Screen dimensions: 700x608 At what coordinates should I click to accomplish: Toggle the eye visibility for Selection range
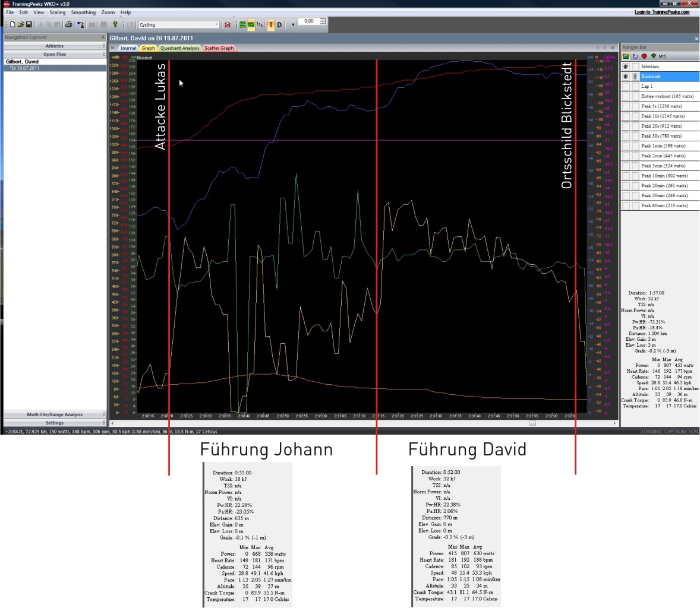pos(626,66)
